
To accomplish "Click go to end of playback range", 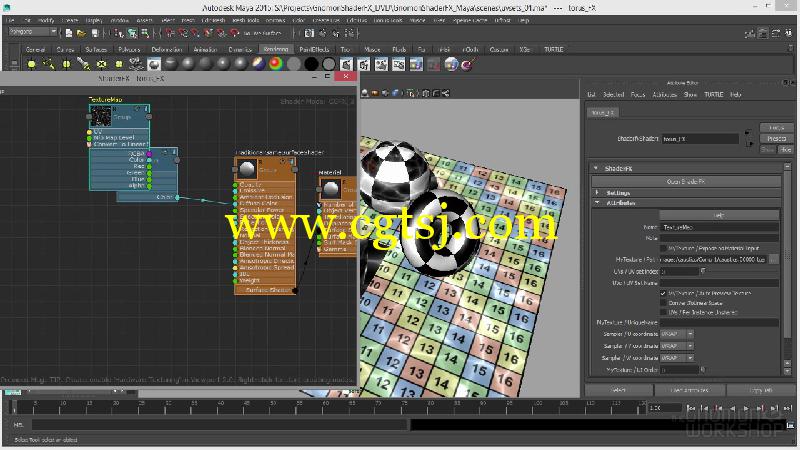I will (788, 408).
